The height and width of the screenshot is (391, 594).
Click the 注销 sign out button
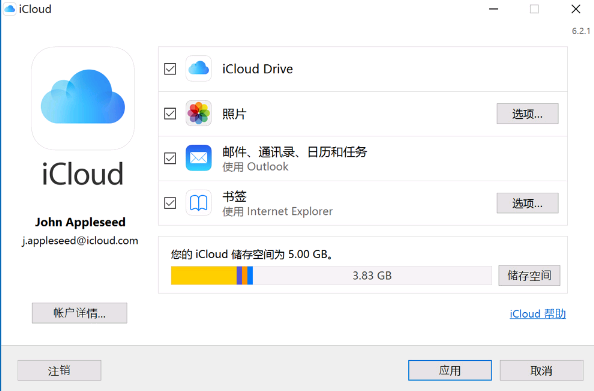(x=59, y=370)
